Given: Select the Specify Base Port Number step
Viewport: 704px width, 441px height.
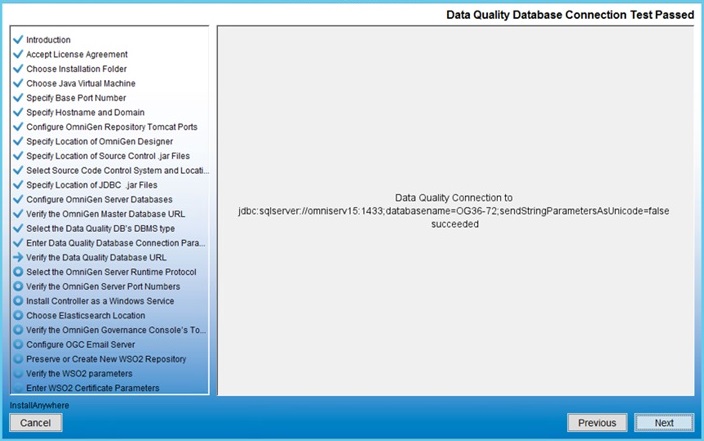Looking at the screenshot, I should tap(76, 98).
